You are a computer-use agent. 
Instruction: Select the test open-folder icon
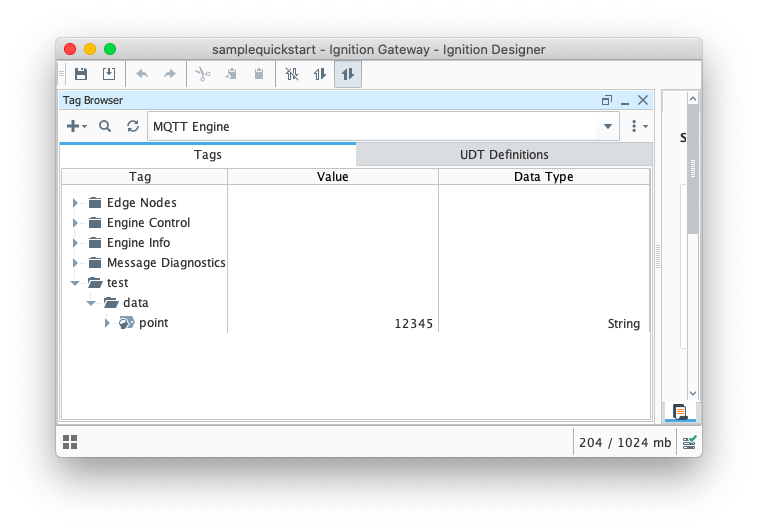[x=95, y=282]
